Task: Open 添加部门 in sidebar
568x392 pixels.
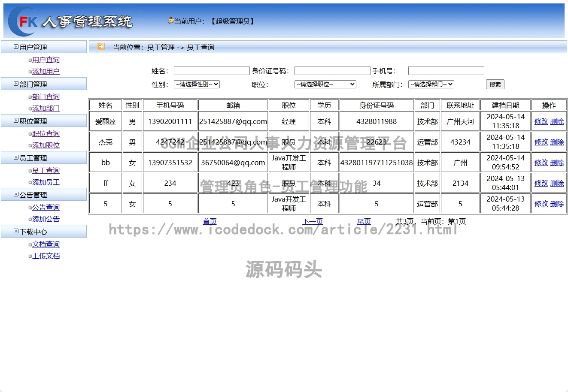Action: point(46,108)
